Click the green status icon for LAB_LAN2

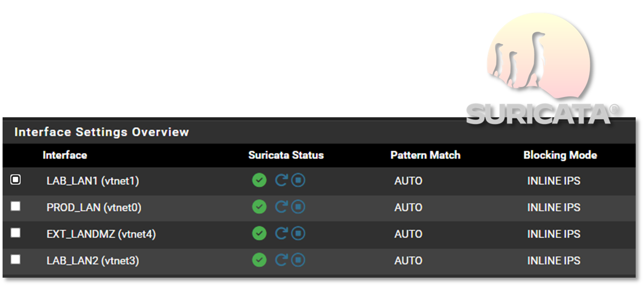tap(259, 260)
